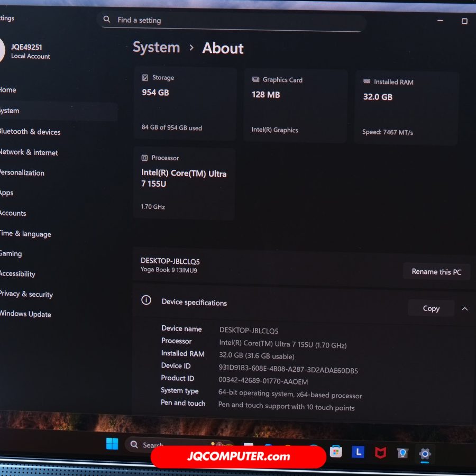Open Accounts settings
This screenshot has height=476, width=476.
tap(13, 213)
